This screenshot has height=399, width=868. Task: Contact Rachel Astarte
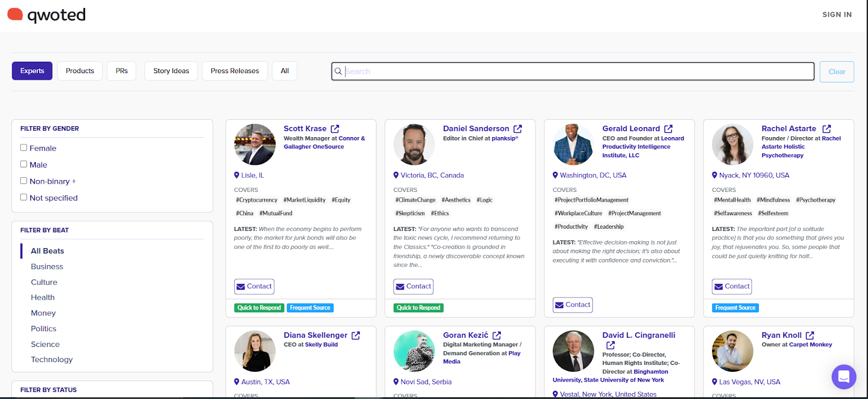(732, 286)
